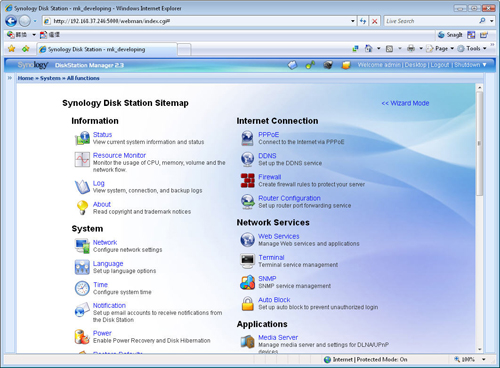Open the SnagIt toolbar button
The height and width of the screenshot is (368, 500).
[450, 35]
